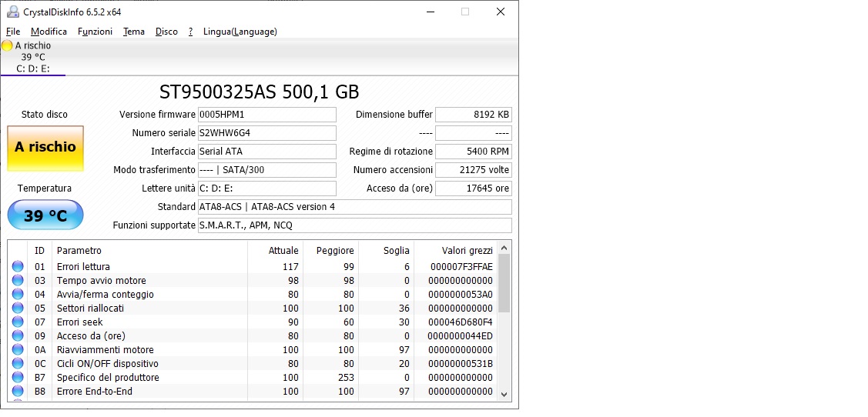Open the Funzioni menu

point(96,32)
